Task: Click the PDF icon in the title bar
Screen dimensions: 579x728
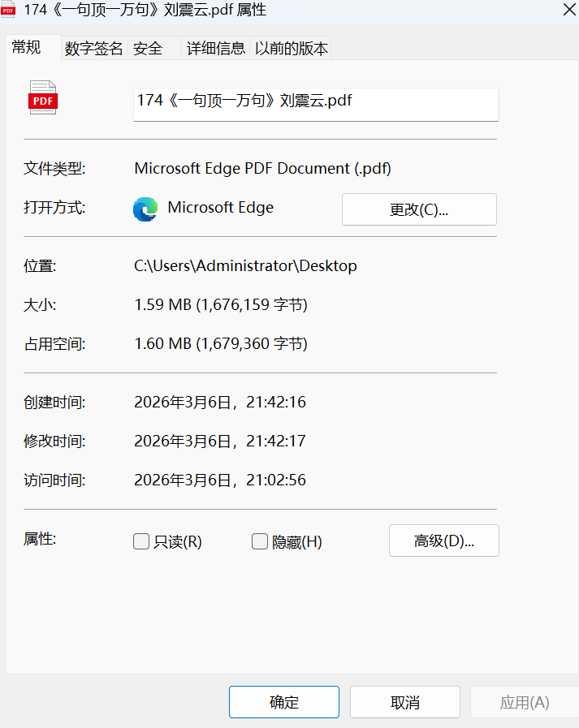Action: pos(8,10)
